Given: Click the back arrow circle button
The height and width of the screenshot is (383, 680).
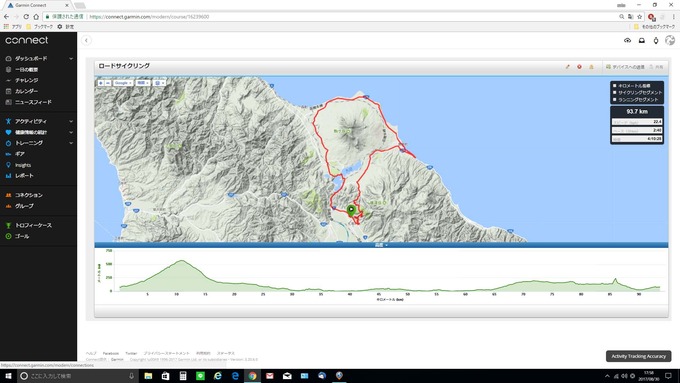Looking at the screenshot, I should pos(86,40).
